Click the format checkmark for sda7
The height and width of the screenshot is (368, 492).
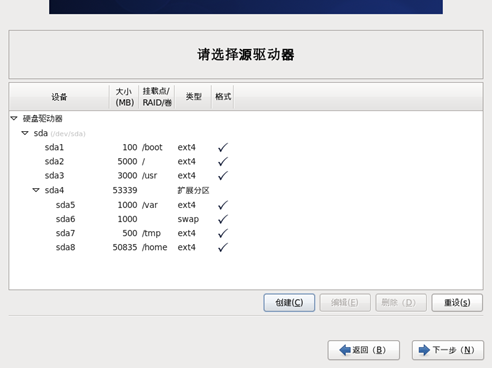click(x=223, y=233)
